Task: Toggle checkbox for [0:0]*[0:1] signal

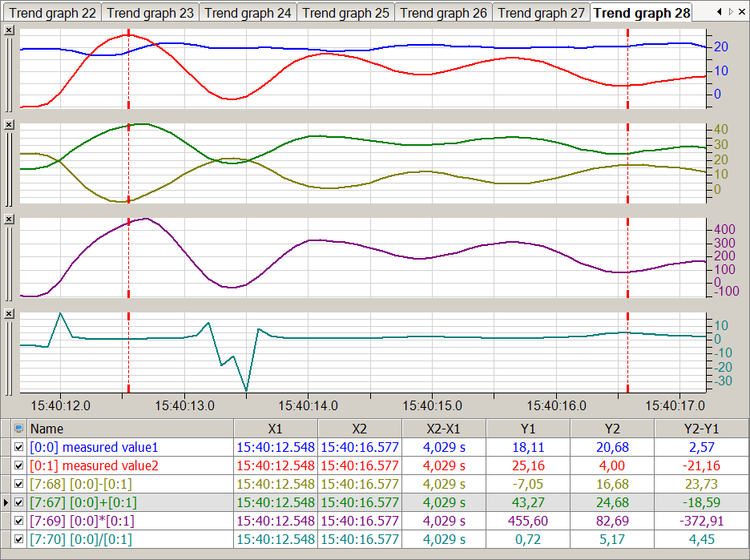Action: pyautogui.click(x=19, y=522)
